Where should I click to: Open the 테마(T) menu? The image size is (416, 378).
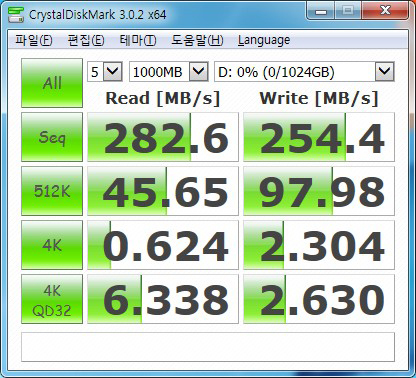(138, 40)
